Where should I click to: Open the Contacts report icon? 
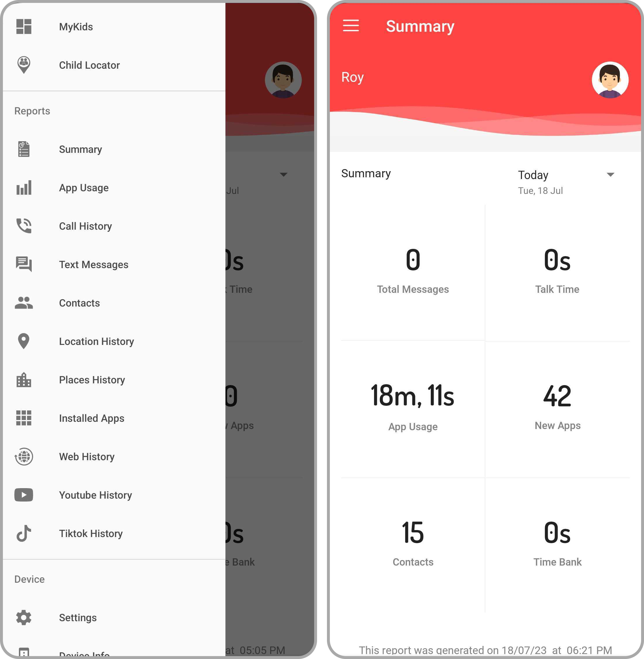coord(24,303)
